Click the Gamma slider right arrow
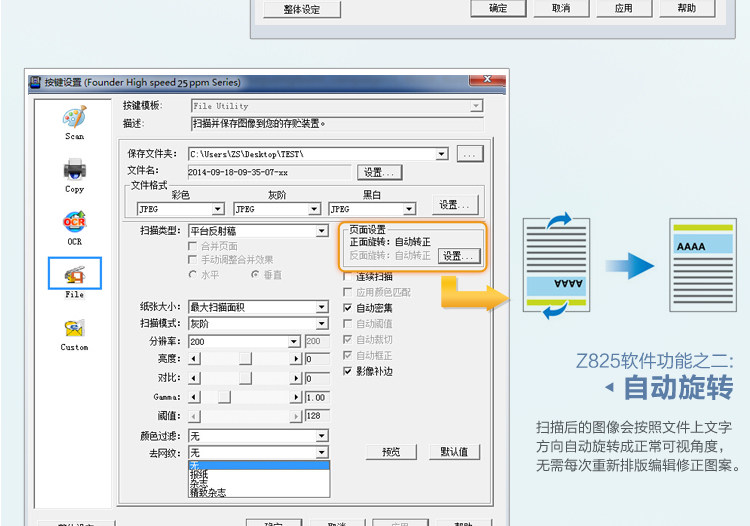Image resolution: width=750 pixels, height=526 pixels. click(x=297, y=397)
